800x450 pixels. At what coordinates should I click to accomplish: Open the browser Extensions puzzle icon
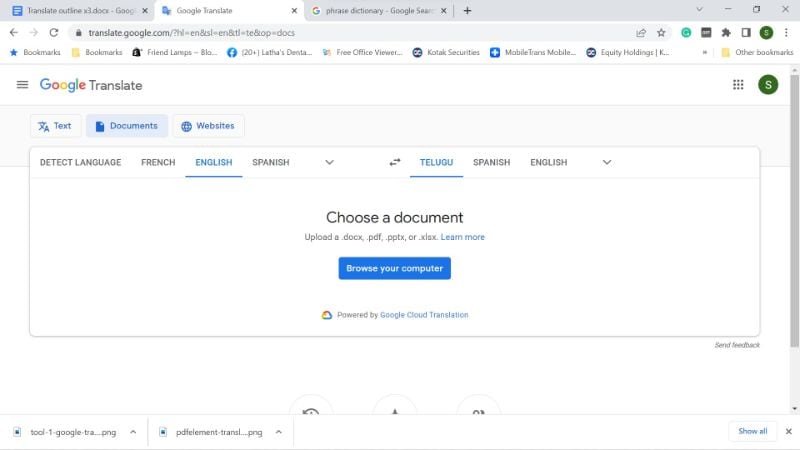coord(726,33)
